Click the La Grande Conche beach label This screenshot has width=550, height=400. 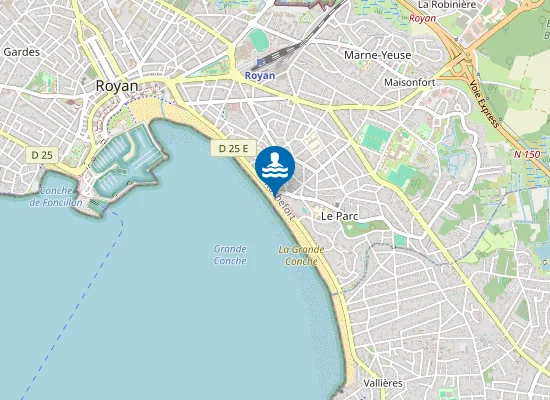pyautogui.click(x=301, y=255)
